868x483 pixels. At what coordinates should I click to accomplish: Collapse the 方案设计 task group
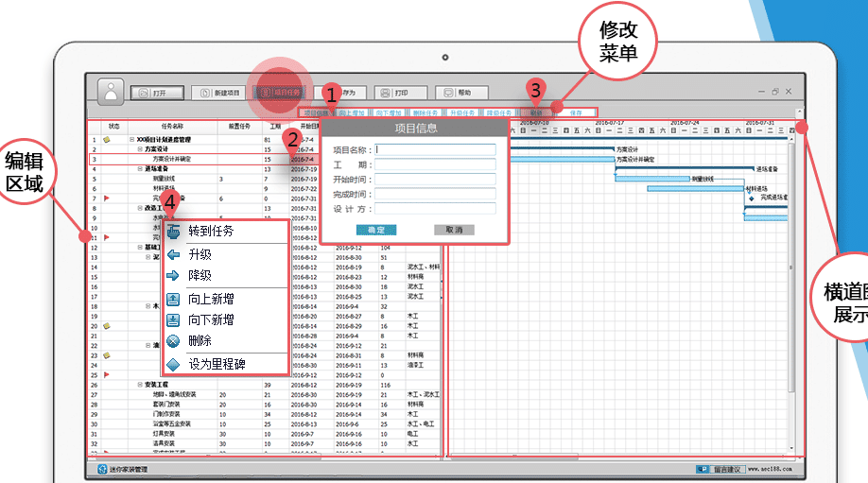[x=140, y=149]
